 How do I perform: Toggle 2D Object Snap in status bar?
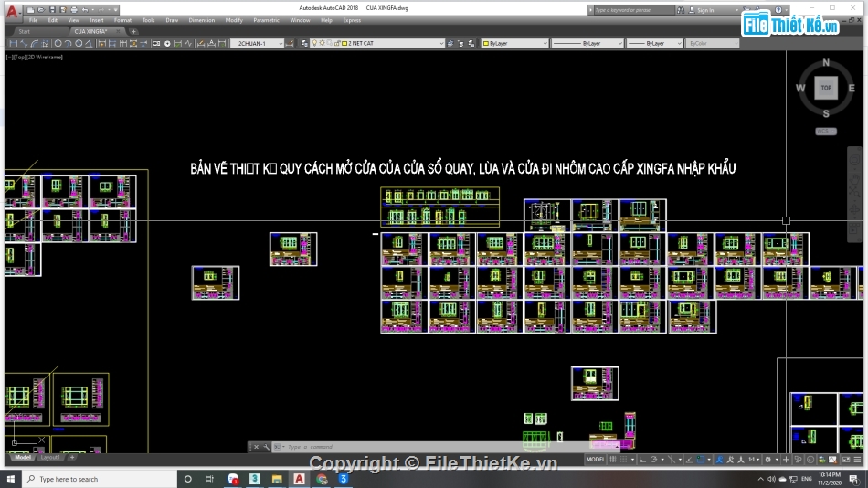[x=701, y=459]
